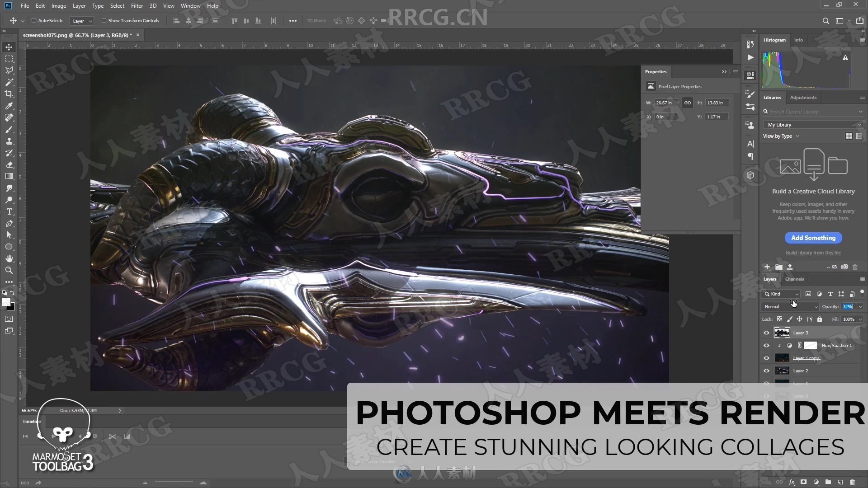Select the Move tool

9,47
